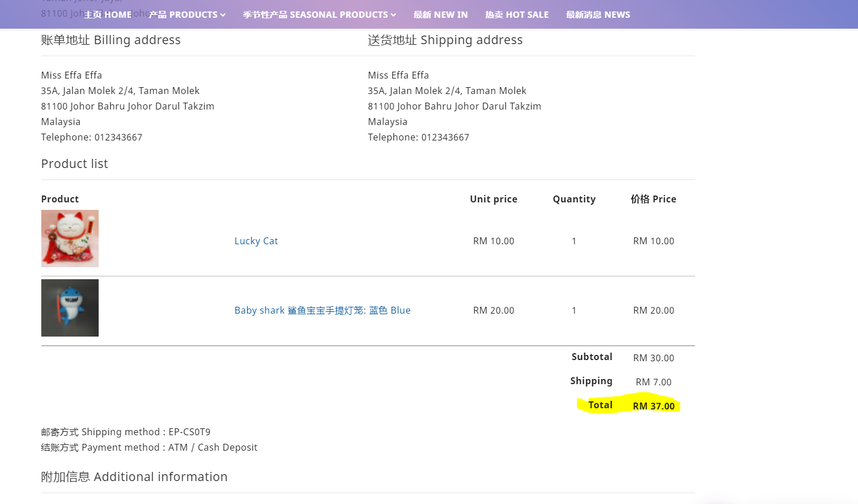Image resolution: width=858 pixels, height=504 pixels.
Task: Visit the NEWS navigation item
Action: 598,15
